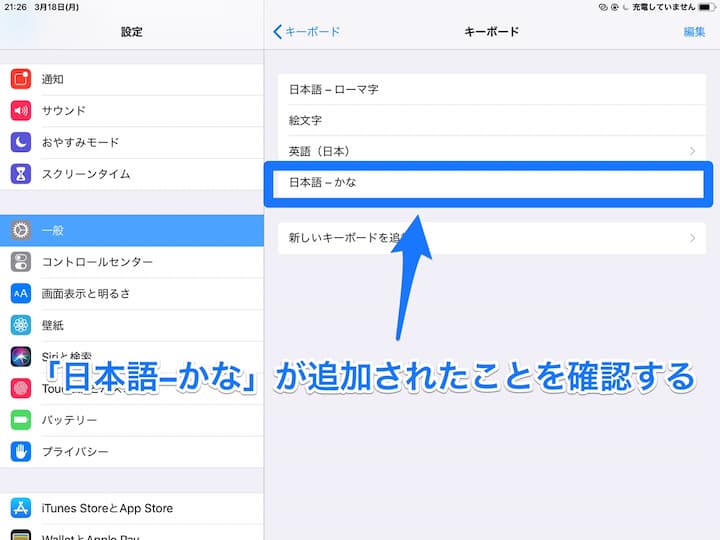Tap the Wallet icon at bottom
Viewport: 720px width, 540px height.
21,535
